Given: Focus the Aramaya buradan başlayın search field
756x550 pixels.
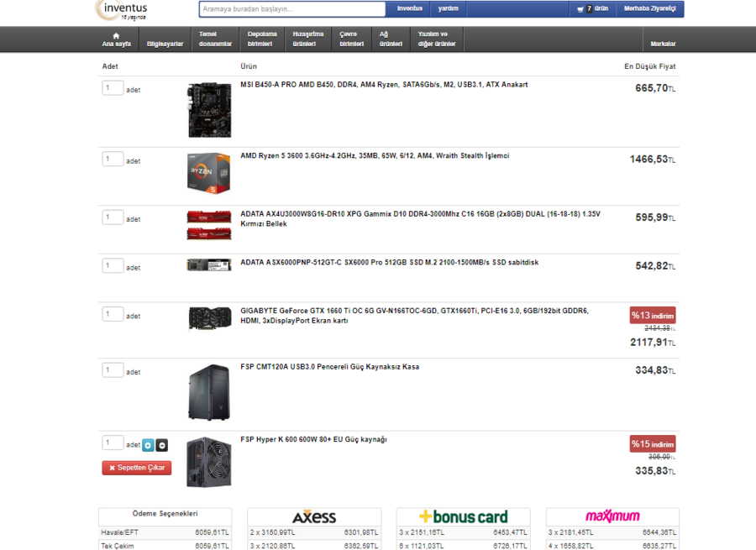Looking at the screenshot, I should [x=292, y=9].
